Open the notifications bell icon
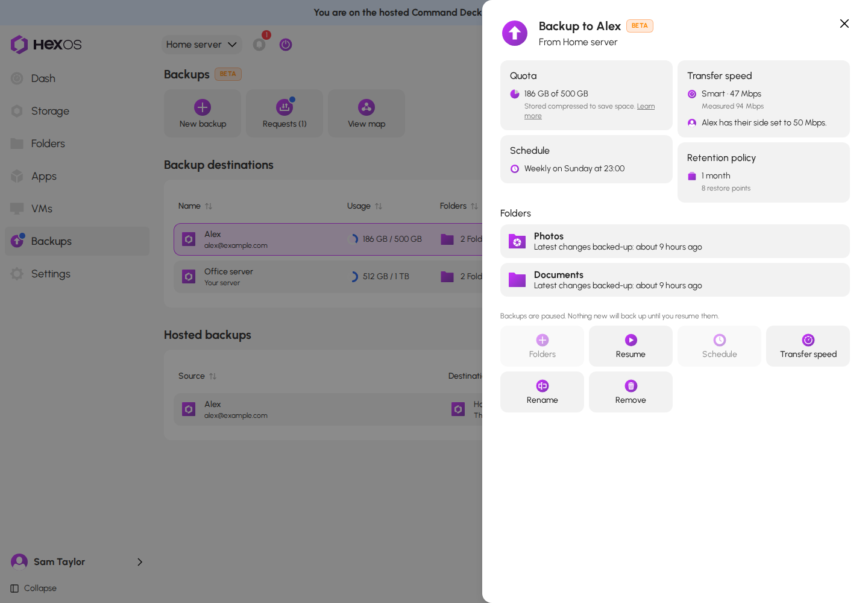 pos(259,45)
